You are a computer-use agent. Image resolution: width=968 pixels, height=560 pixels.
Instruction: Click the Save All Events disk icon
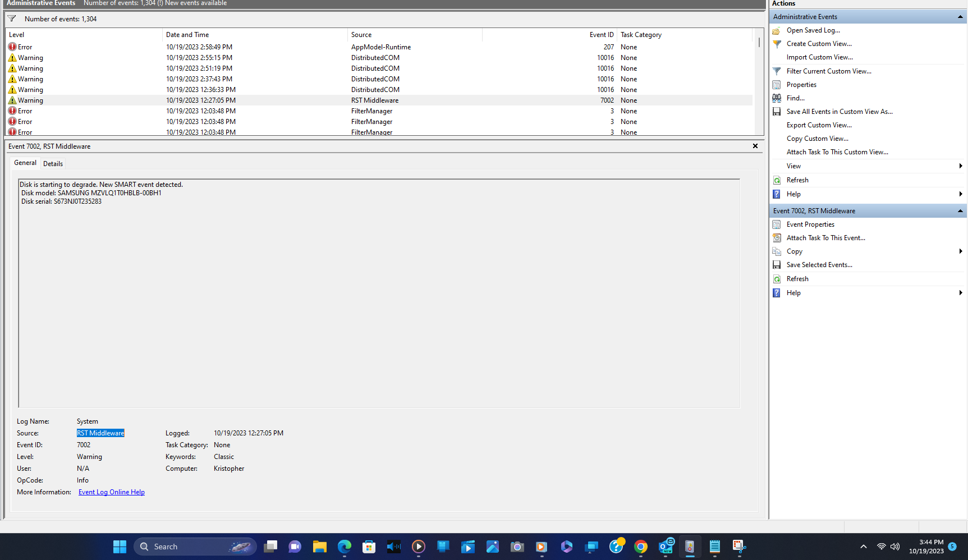pyautogui.click(x=777, y=111)
